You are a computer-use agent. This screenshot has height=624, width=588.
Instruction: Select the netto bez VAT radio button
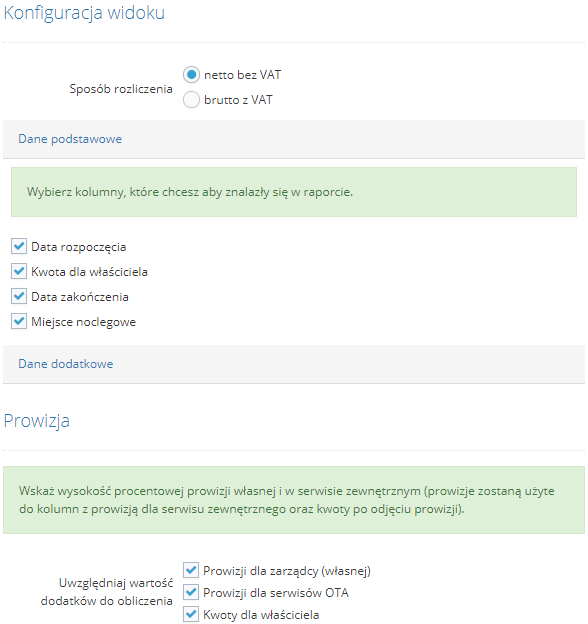pyautogui.click(x=191, y=75)
